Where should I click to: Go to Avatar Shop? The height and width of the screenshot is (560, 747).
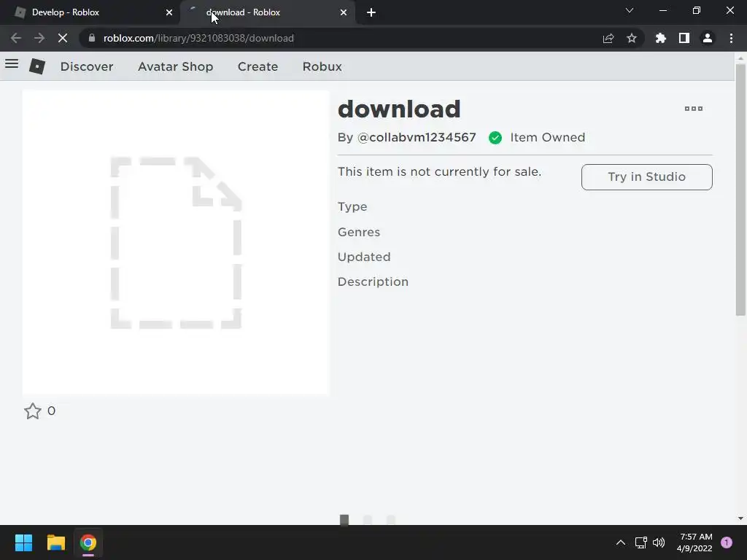175,66
